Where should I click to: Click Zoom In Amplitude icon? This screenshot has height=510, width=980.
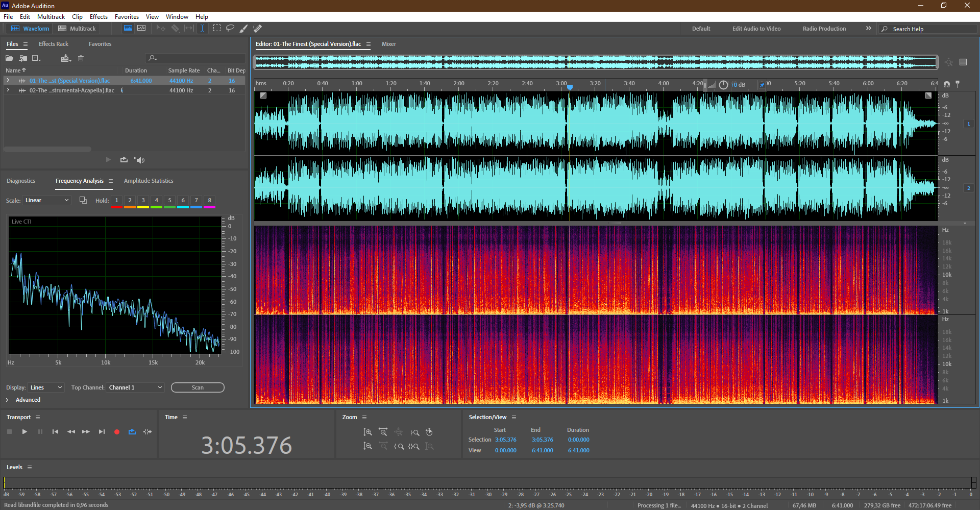click(367, 432)
